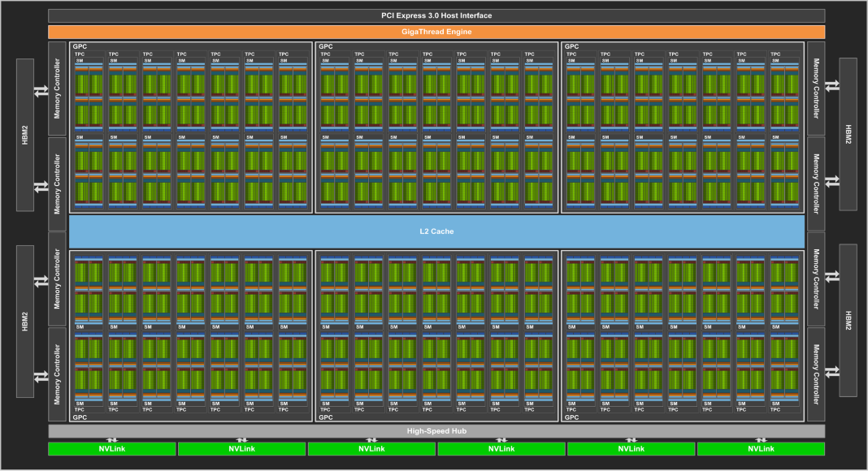This screenshot has height=471, width=868.
Task: Click the gray High-Speed Hub bar
Action: point(436,430)
